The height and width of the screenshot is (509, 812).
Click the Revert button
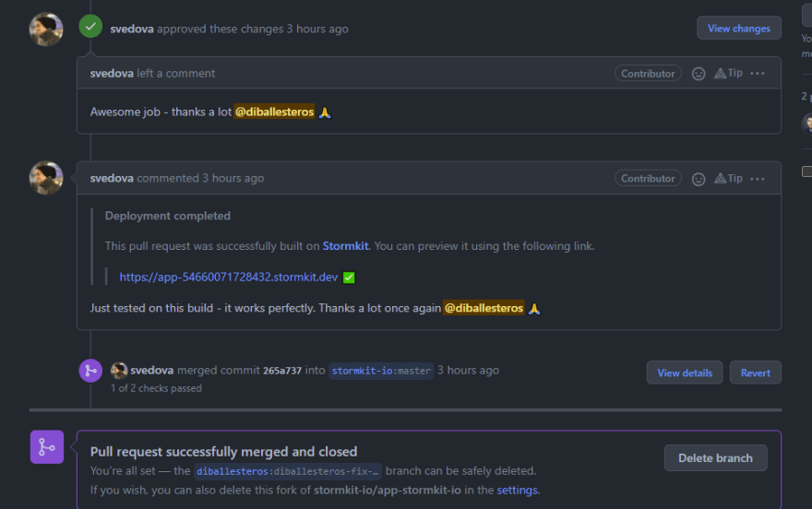[755, 373]
